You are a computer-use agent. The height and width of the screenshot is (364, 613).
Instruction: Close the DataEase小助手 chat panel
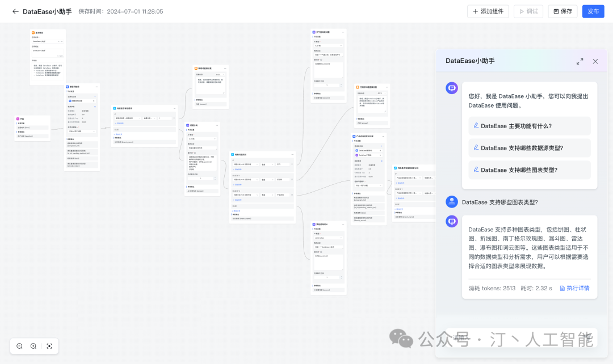[x=595, y=61]
